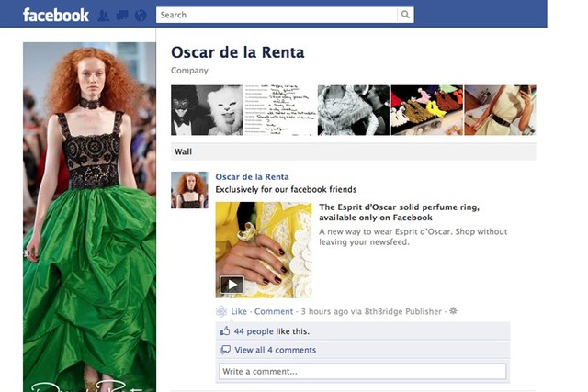
Task: Open the fringed shawl photo thumbnail
Action: [353, 110]
